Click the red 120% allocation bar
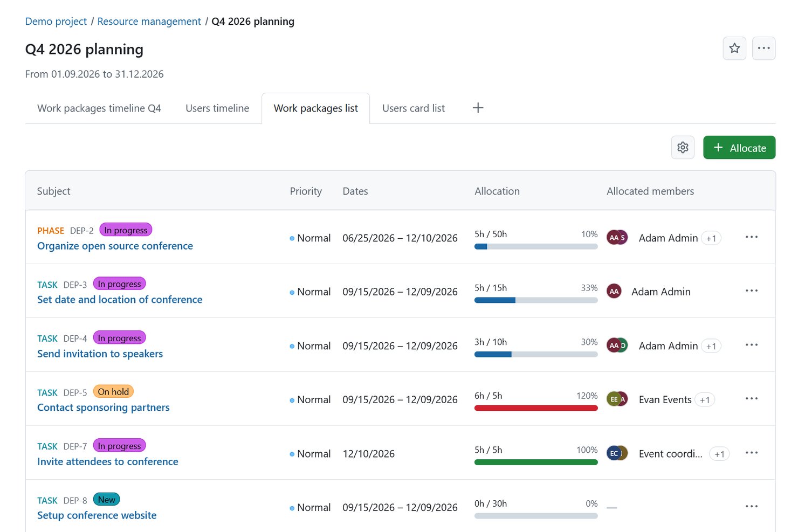The width and height of the screenshot is (798, 532). click(x=536, y=408)
